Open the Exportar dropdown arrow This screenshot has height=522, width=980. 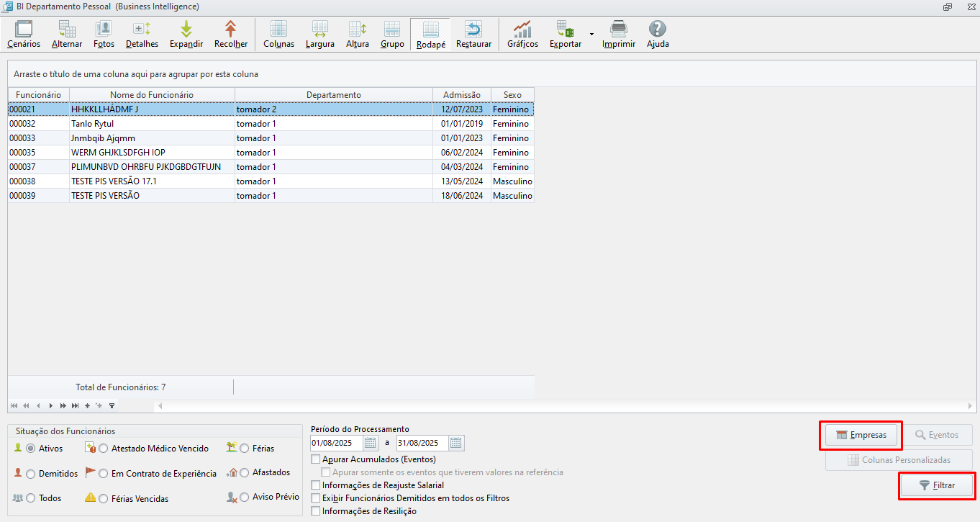click(x=591, y=35)
